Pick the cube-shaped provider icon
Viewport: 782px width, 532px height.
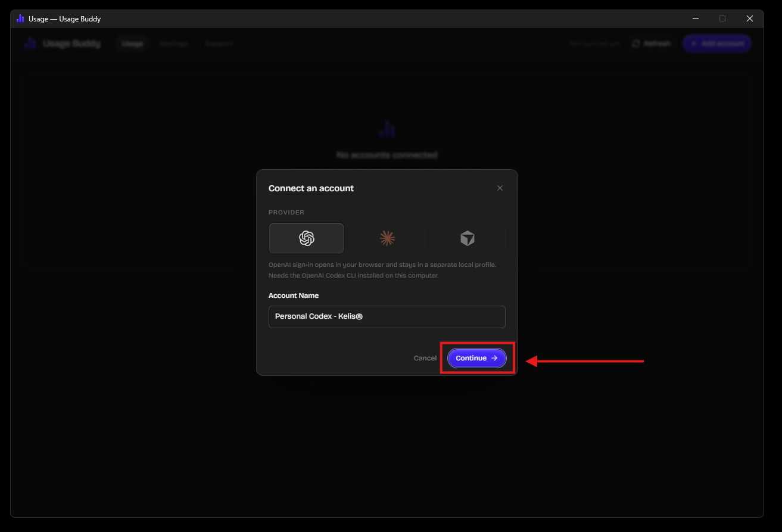pyautogui.click(x=468, y=238)
